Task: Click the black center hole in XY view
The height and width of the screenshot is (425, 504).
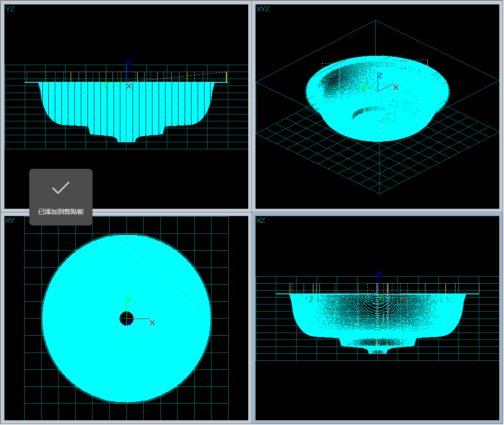Action: [126, 318]
